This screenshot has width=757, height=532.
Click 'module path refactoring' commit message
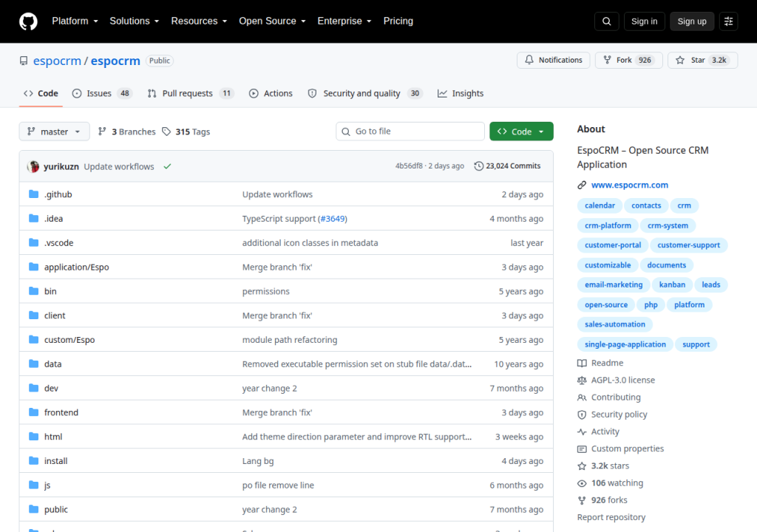coord(290,340)
